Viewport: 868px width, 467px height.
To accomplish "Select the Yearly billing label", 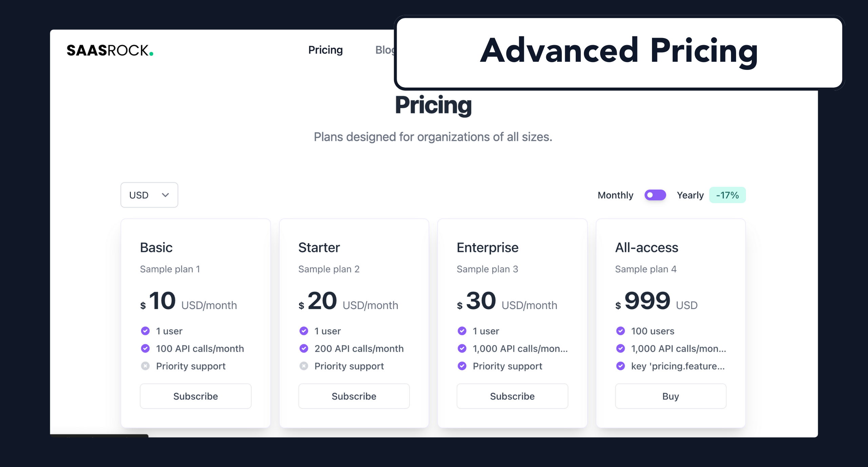I will pyautogui.click(x=690, y=195).
